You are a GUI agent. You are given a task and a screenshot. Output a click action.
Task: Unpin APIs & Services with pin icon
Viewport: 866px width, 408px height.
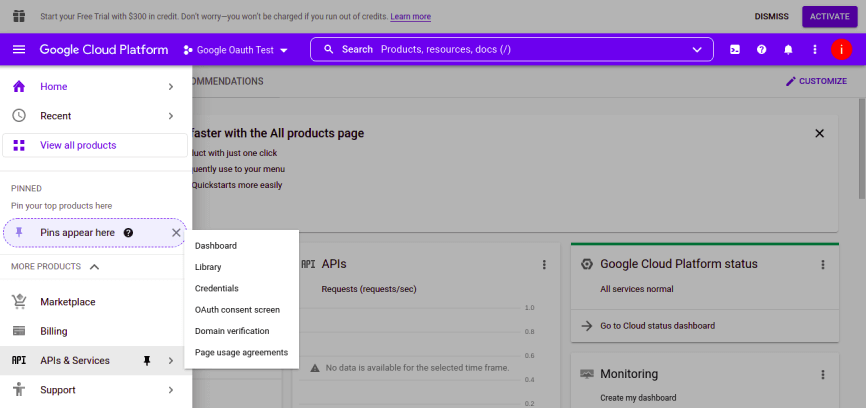pos(147,361)
